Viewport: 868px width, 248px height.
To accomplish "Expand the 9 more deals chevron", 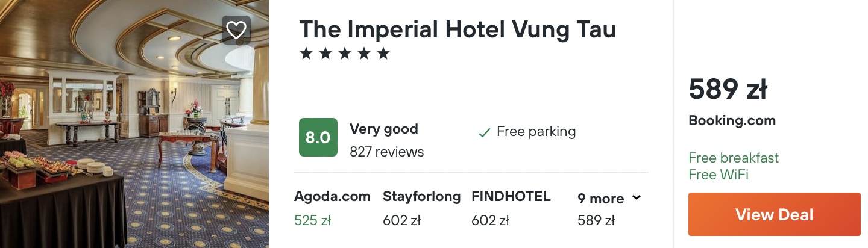I will pos(637,197).
